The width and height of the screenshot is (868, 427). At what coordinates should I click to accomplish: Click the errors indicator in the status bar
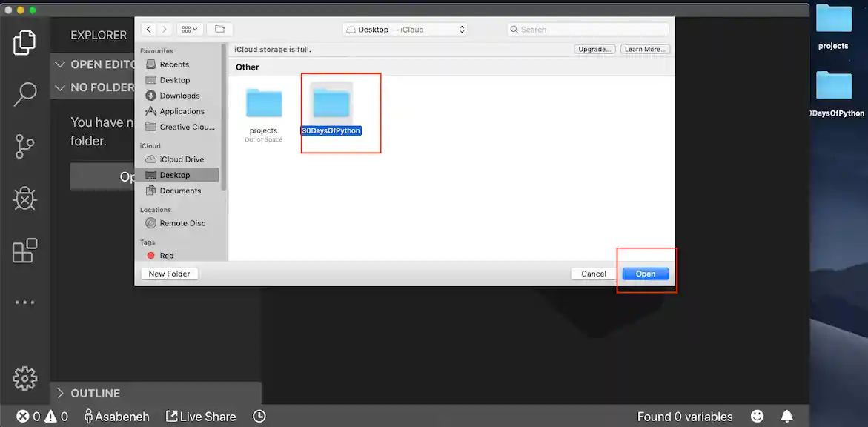click(x=28, y=417)
